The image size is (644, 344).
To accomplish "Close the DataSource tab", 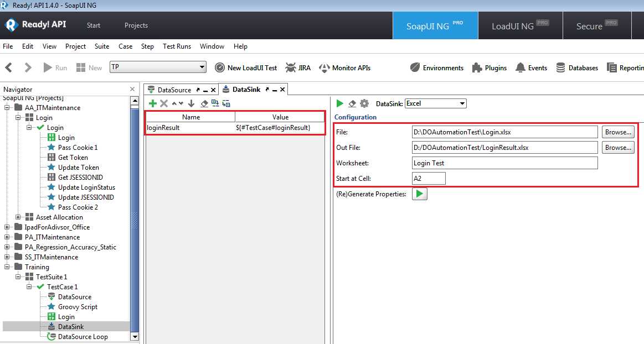I will point(213,90).
